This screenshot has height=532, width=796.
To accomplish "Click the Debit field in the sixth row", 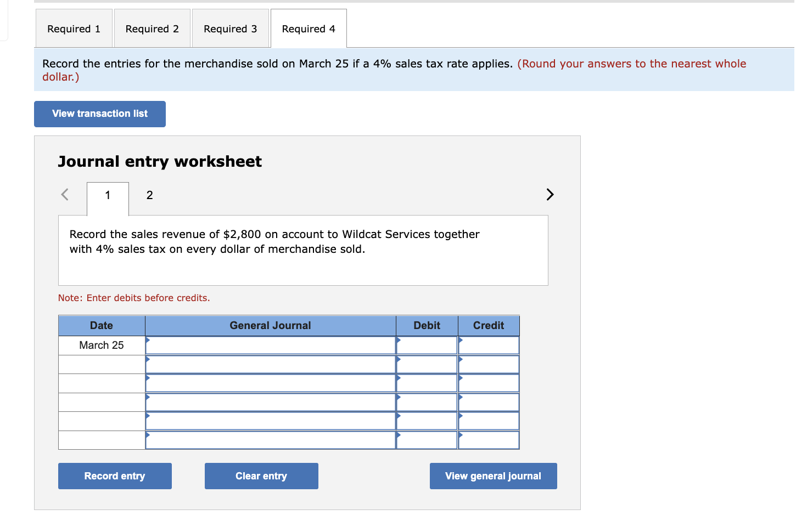I will coord(427,440).
